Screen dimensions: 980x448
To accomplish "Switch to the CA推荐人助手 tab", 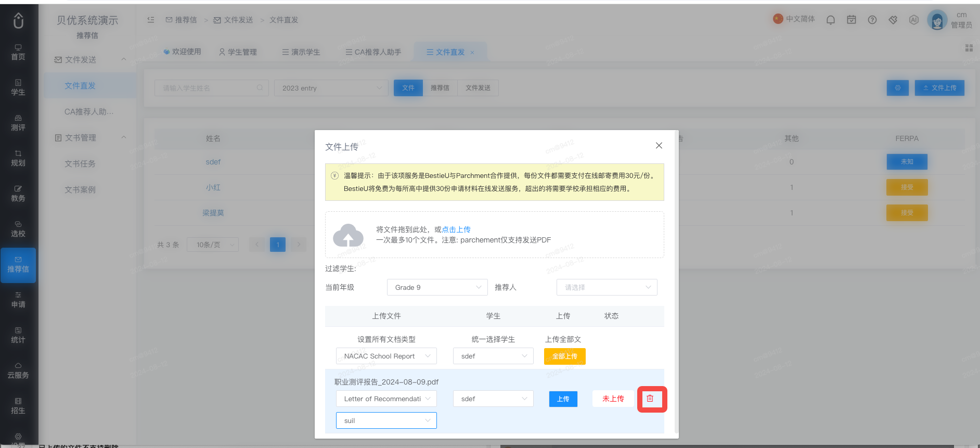I will [373, 52].
